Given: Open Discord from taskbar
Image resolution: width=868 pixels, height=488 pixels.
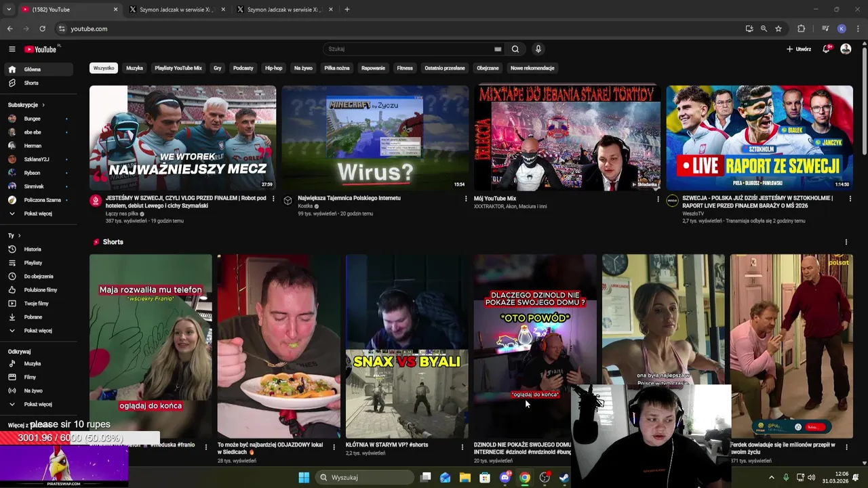Looking at the screenshot, I should coord(505,477).
